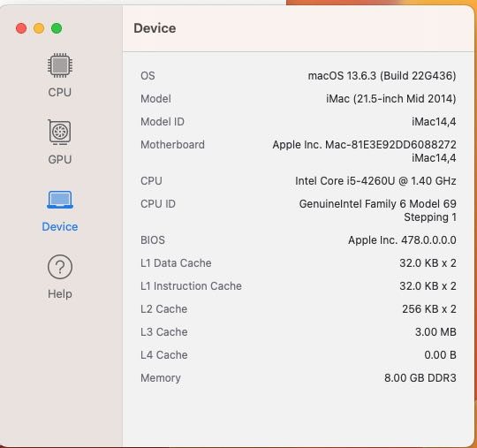Select the OS row label

point(148,76)
